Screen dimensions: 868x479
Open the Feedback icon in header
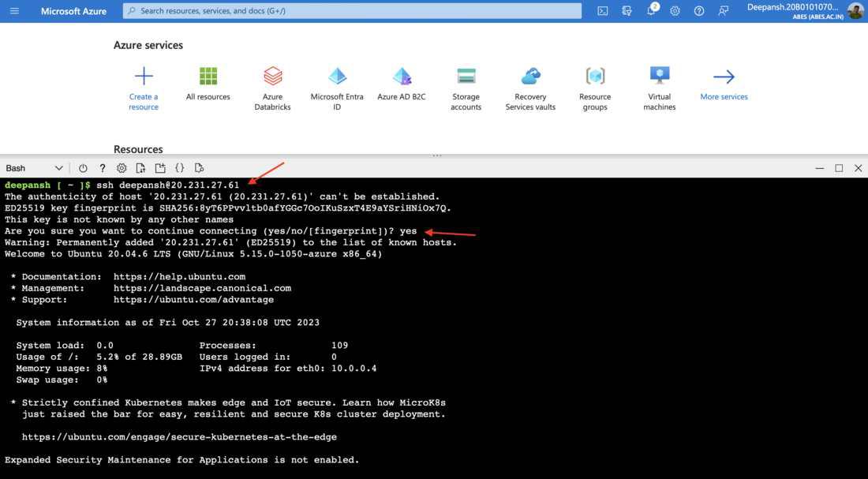coord(723,11)
